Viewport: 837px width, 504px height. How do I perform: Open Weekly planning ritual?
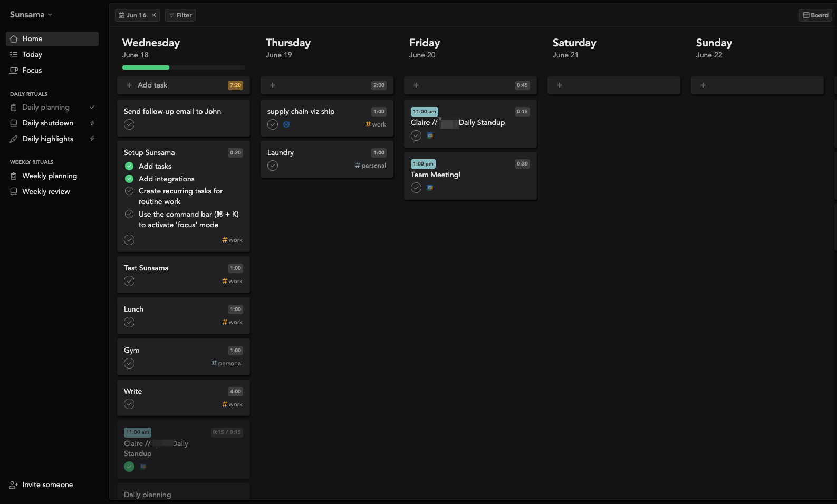tap(50, 176)
